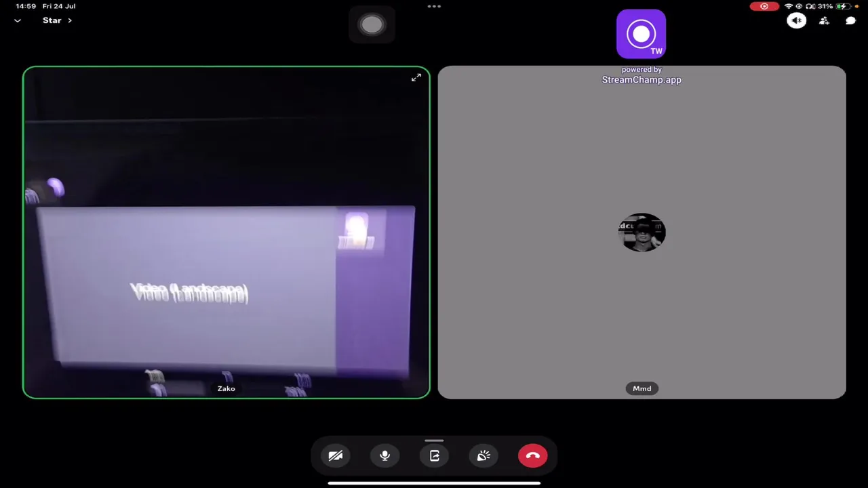Invite people to the call
This screenshot has height=488, width=868.
point(824,20)
